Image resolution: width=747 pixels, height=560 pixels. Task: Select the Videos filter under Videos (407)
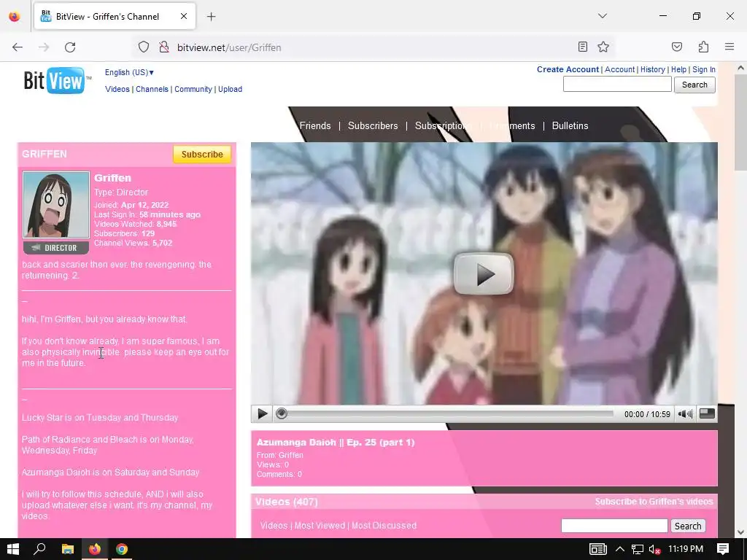coord(274,525)
